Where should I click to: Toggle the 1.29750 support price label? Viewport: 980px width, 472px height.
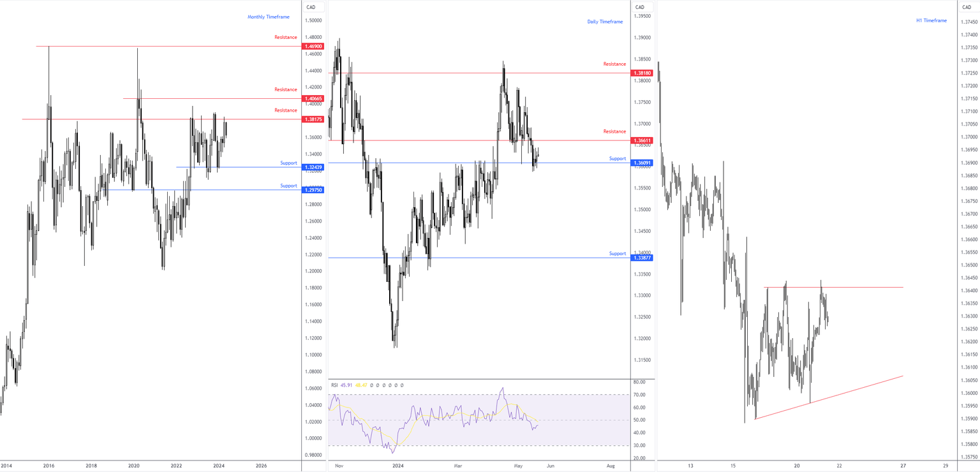coord(313,189)
